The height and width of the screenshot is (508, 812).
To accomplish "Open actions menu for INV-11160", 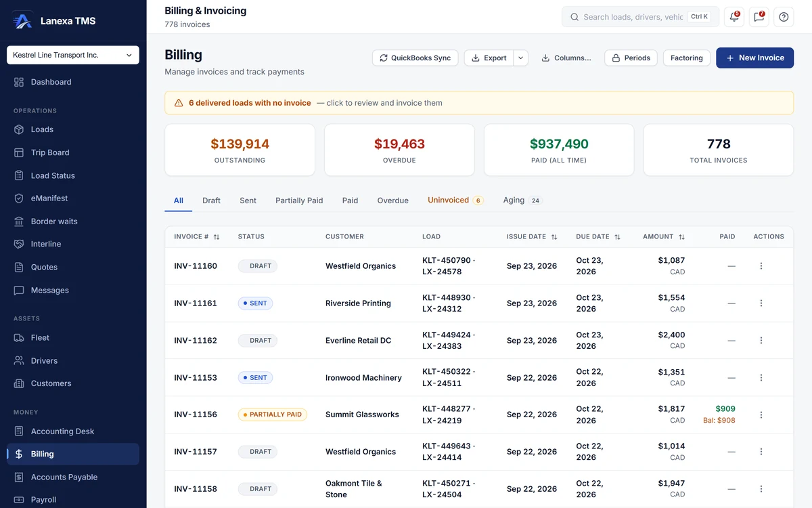I will tap(761, 266).
